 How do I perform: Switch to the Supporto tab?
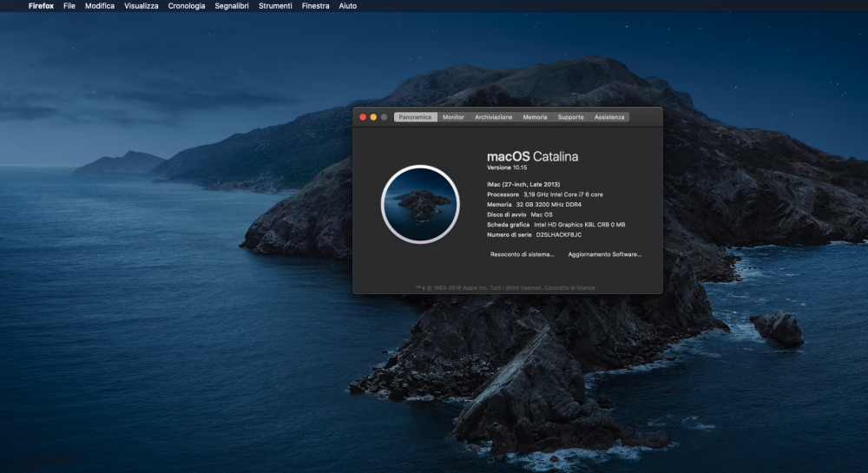coord(571,117)
